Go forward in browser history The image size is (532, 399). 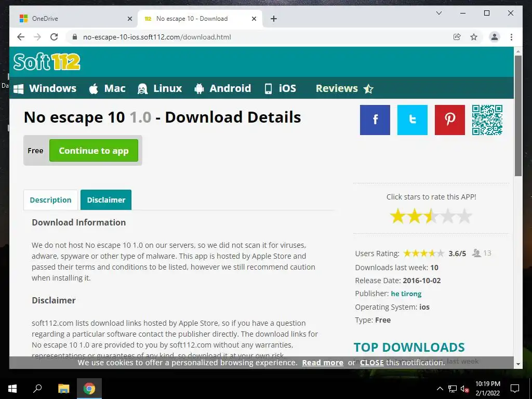37,37
